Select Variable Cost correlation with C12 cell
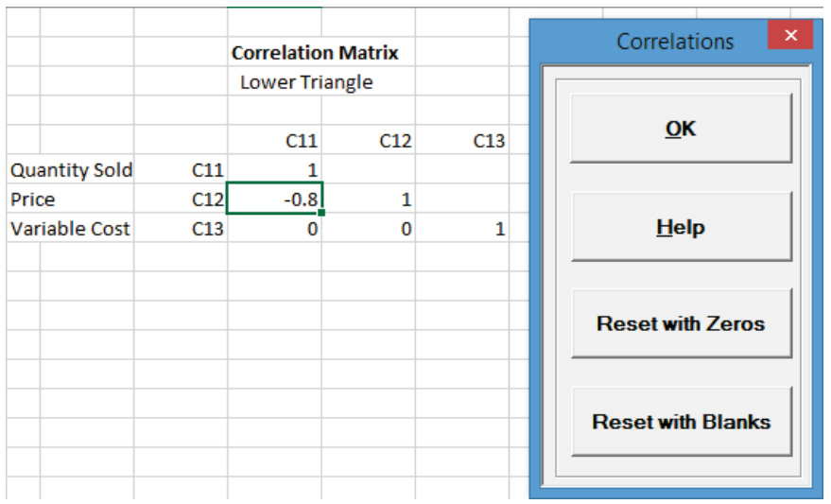The width and height of the screenshot is (831, 504). tap(368, 229)
